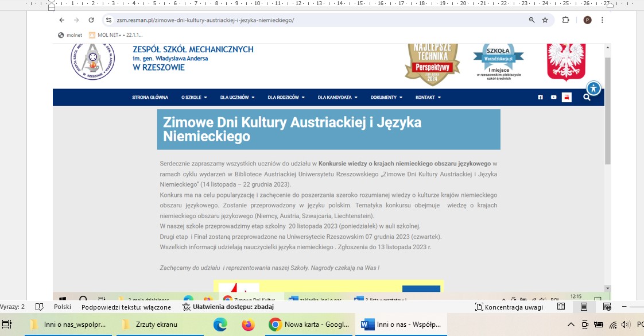Launch Firefox from the taskbar
This screenshot has width=644, height=336.
click(248, 325)
